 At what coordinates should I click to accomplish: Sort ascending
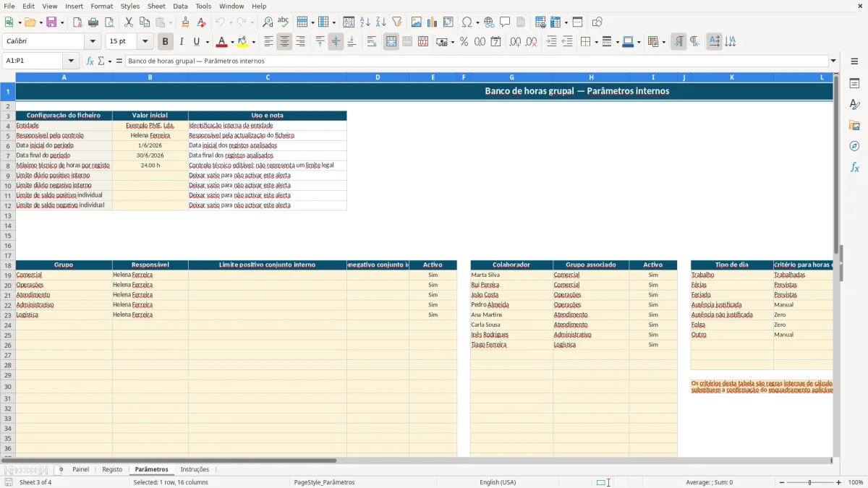365,22
